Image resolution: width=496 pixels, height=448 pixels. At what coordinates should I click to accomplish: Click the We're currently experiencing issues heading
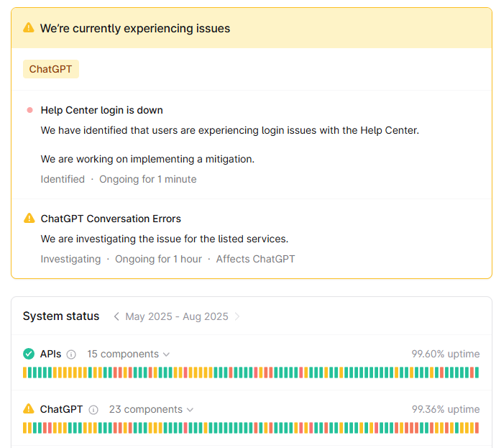tap(135, 29)
